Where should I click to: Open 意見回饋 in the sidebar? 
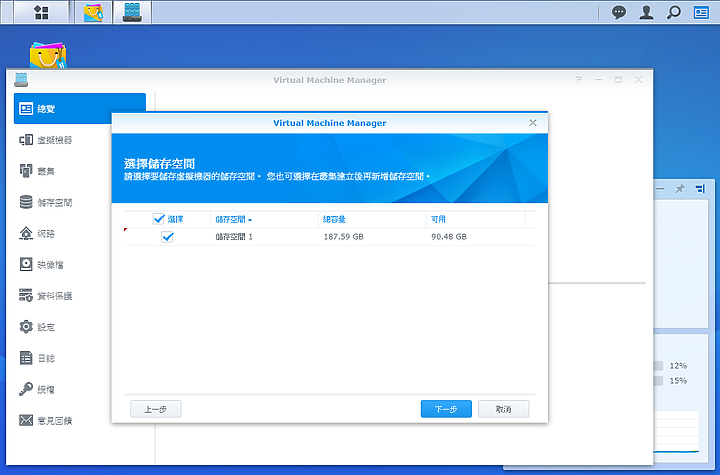pos(46,420)
